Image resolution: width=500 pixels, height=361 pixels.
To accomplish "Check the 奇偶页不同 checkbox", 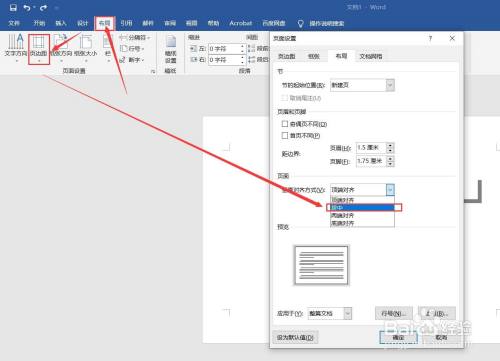I will tap(285, 124).
